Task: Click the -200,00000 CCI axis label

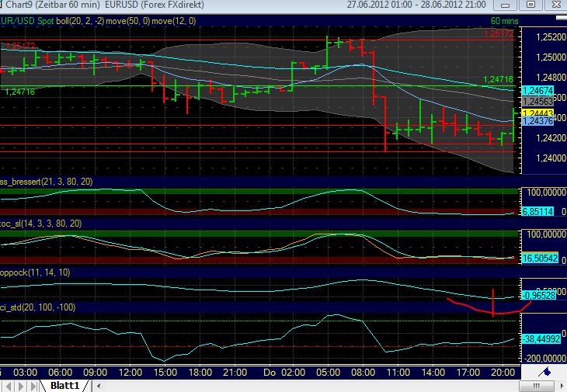Action: [544, 358]
